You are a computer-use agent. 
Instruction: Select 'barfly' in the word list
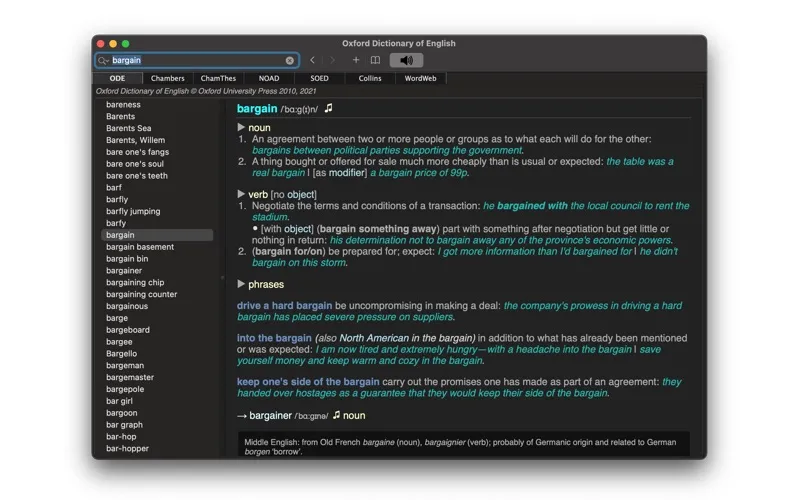[x=117, y=199]
